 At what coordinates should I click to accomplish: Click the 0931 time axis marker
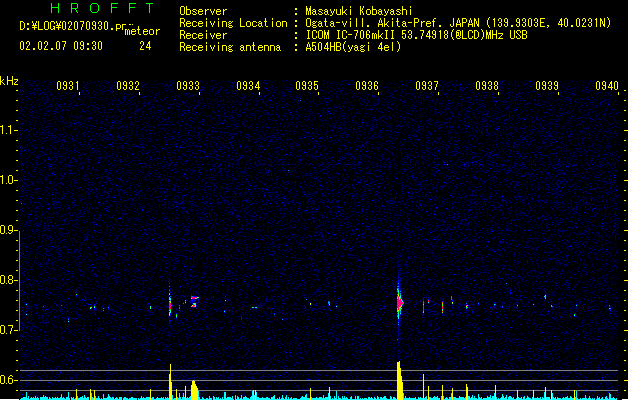click(x=67, y=85)
